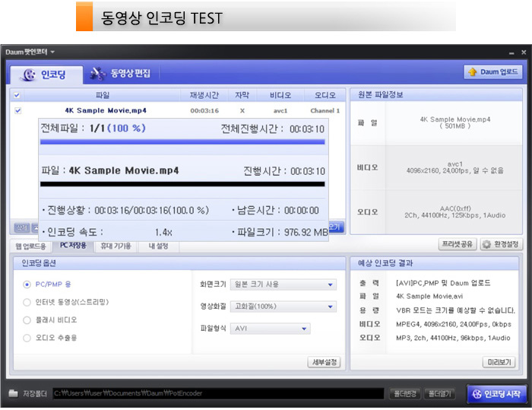The image size is (532, 410).
Task: Uncheck the 4K Sample Movie.mp4 file checkbox
Action: [x=17, y=110]
